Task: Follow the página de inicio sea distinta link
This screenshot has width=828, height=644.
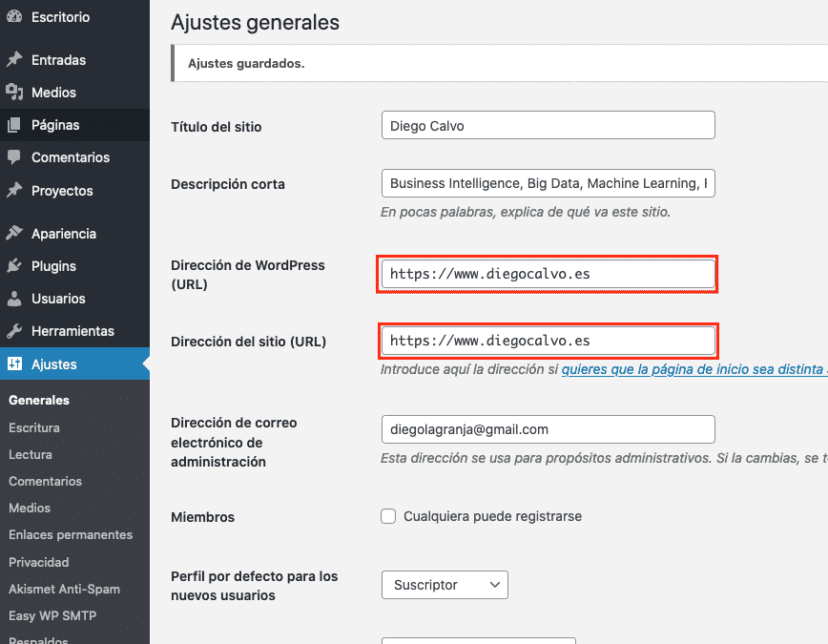Action: (x=693, y=369)
